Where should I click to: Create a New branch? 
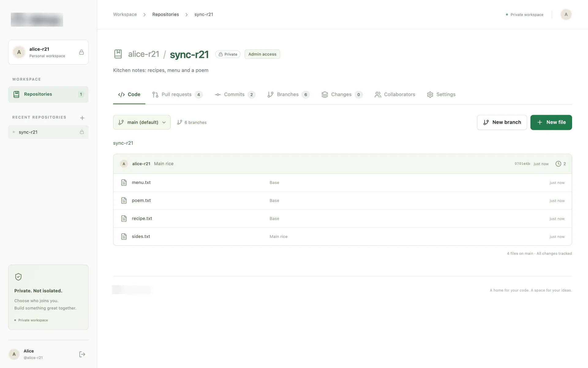click(502, 122)
